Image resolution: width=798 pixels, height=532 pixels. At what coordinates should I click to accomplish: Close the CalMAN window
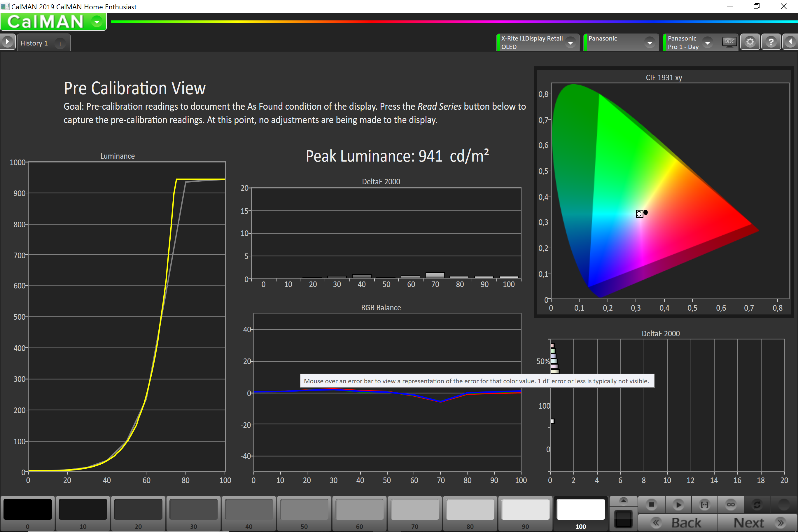point(784,6)
